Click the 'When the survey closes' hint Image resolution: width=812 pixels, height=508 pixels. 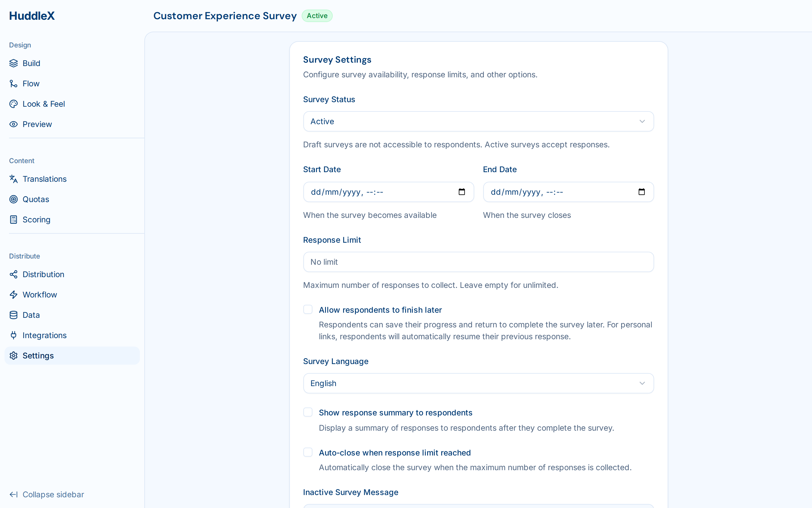coord(527,215)
